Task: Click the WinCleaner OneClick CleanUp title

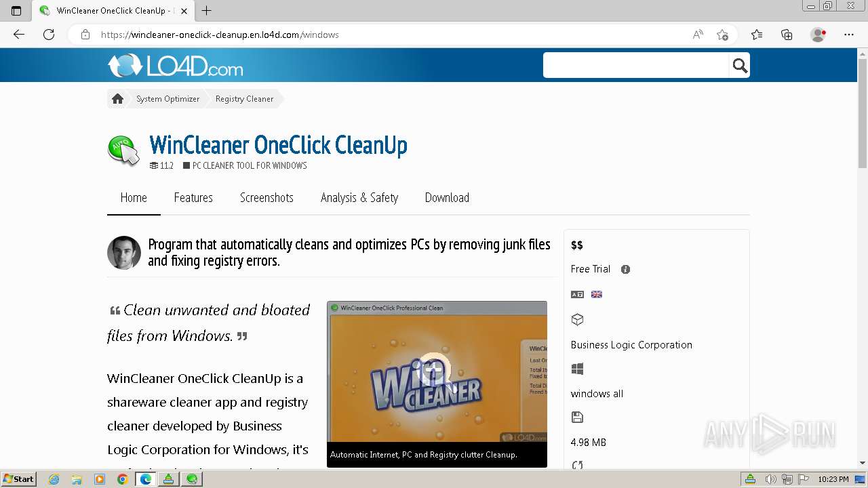Action: point(278,145)
